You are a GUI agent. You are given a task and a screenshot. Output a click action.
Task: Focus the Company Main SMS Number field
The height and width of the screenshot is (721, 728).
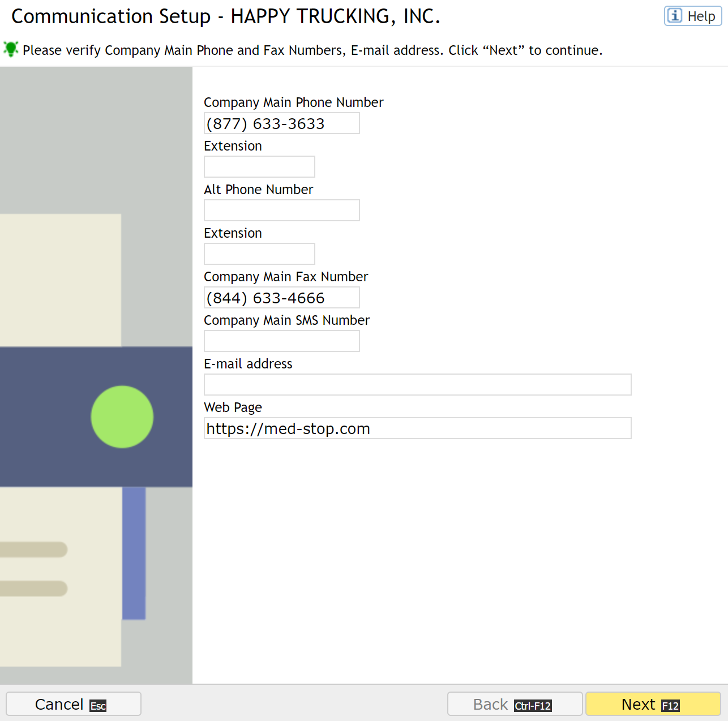281,341
